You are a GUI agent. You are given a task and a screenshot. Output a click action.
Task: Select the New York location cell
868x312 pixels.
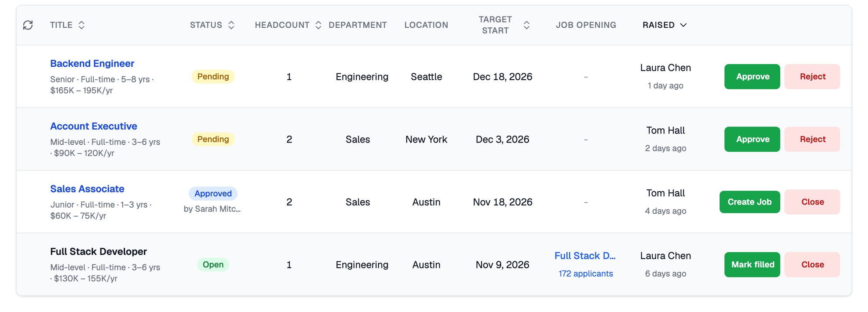[426, 139]
